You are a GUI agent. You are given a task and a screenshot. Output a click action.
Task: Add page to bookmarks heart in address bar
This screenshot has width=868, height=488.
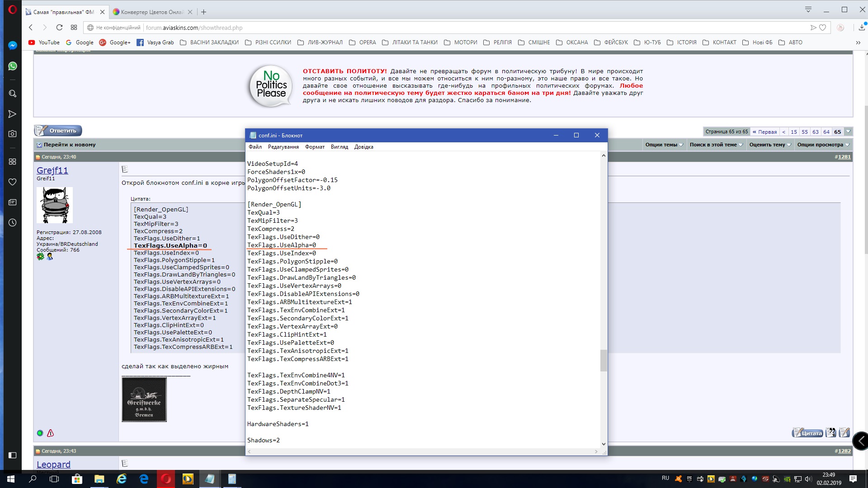[x=823, y=28]
